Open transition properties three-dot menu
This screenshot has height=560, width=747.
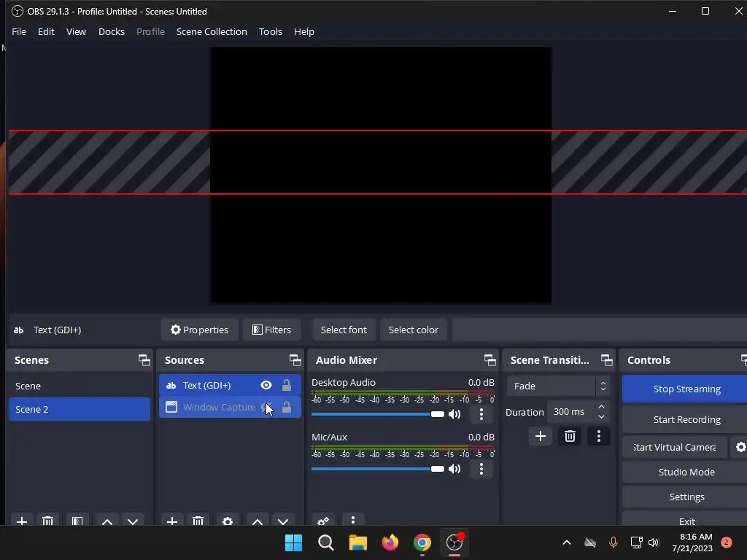(599, 436)
